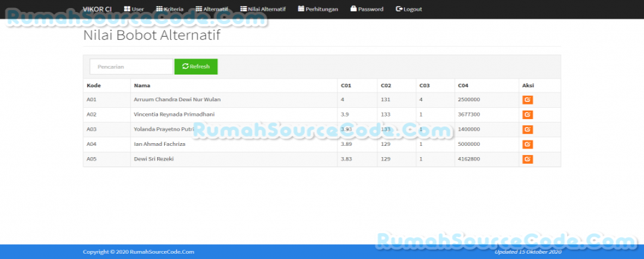644x259 pixels.
Task: Select the Nama column header
Action: coord(142,86)
